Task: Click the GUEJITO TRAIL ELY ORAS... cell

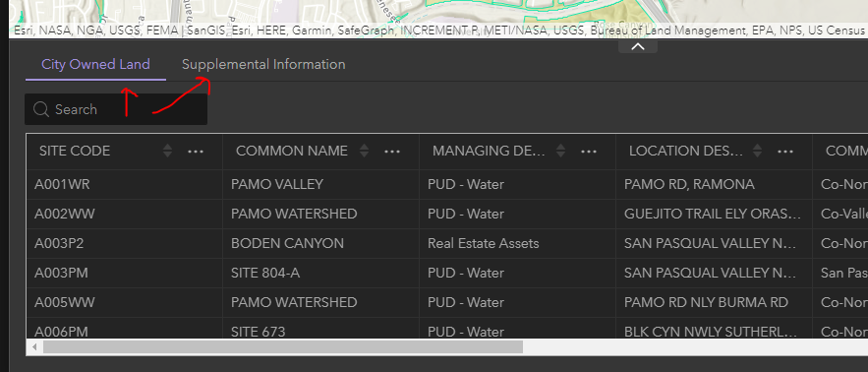Action: click(x=714, y=214)
